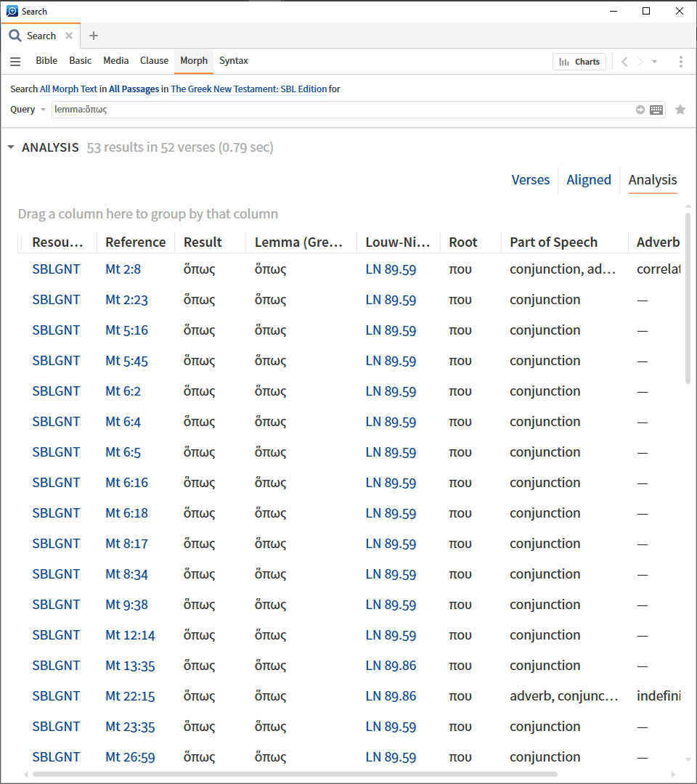697x784 pixels.
Task: Collapse the ANALYSIS results section
Action: (x=11, y=147)
